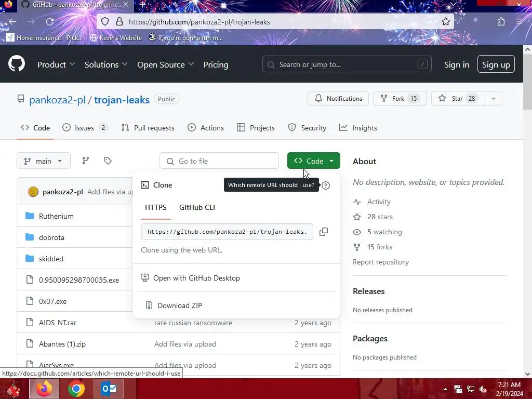
Task: Click the clone URL text field
Action: [227, 232]
